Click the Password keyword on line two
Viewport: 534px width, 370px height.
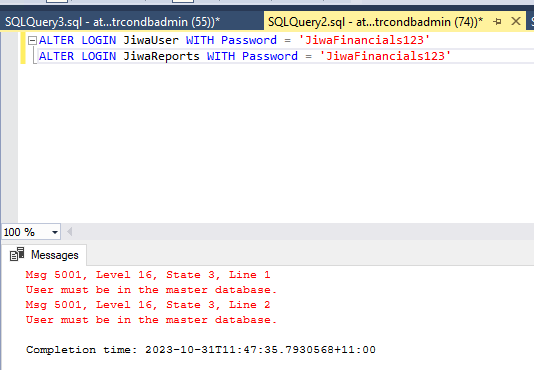click(270, 56)
